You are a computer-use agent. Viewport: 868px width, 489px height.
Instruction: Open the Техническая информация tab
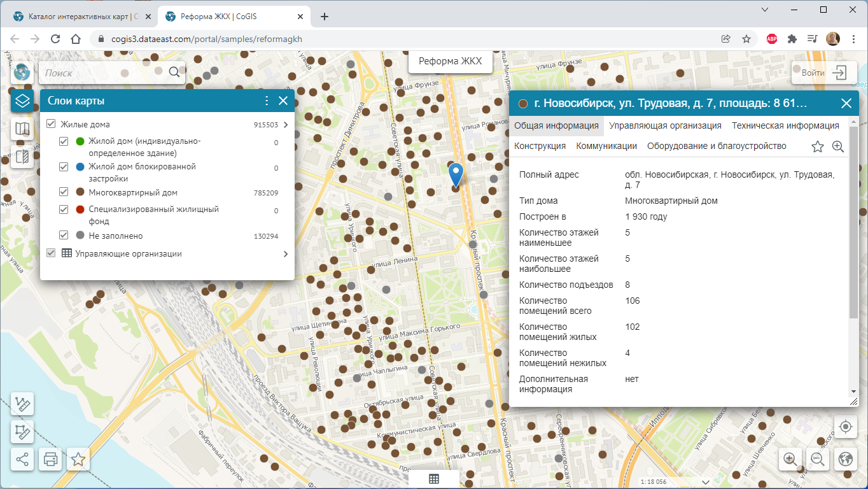[785, 125]
